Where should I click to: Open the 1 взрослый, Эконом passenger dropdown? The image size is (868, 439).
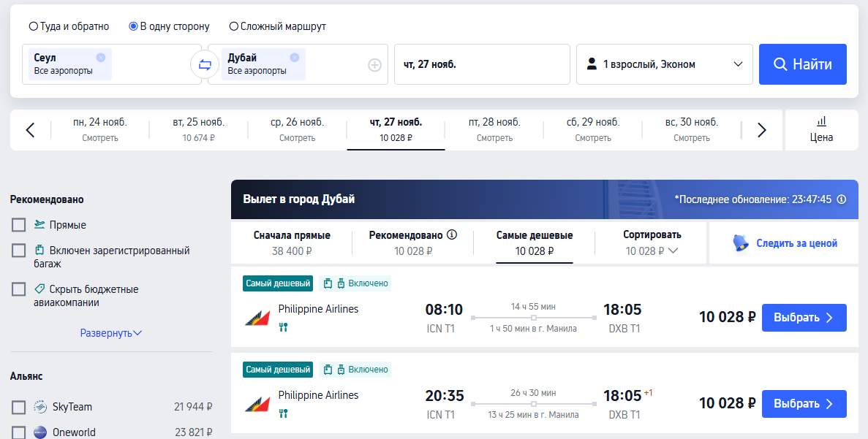pyautogui.click(x=664, y=64)
